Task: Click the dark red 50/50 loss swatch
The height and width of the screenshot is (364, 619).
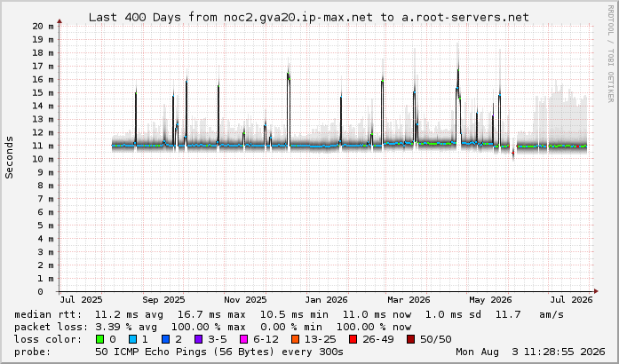Action: (x=410, y=339)
